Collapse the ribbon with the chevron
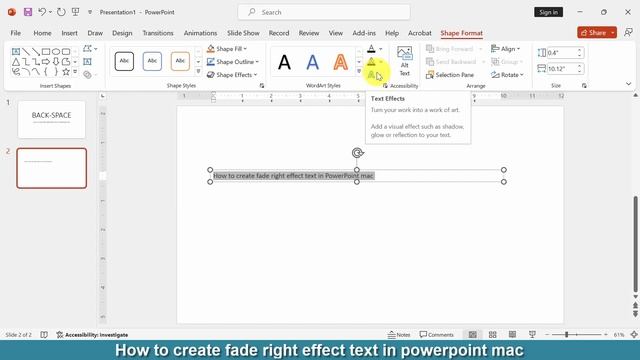 (629, 84)
